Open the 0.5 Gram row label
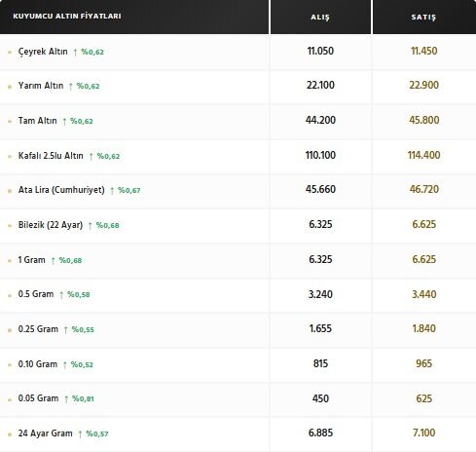This screenshot has width=476, height=452. coord(36,294)
